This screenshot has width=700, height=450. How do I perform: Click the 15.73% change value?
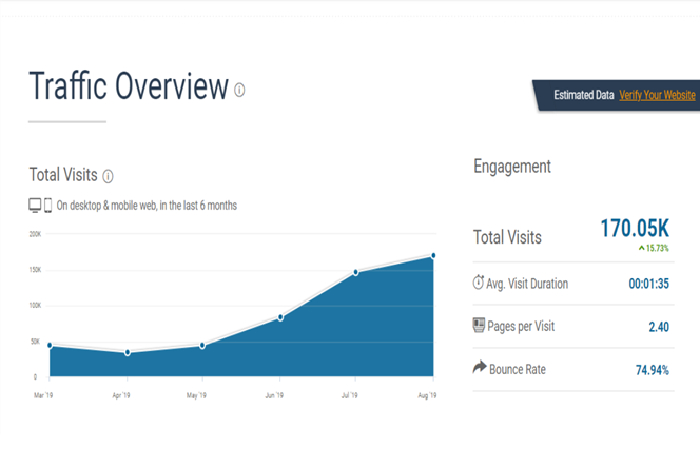(657, 248)
